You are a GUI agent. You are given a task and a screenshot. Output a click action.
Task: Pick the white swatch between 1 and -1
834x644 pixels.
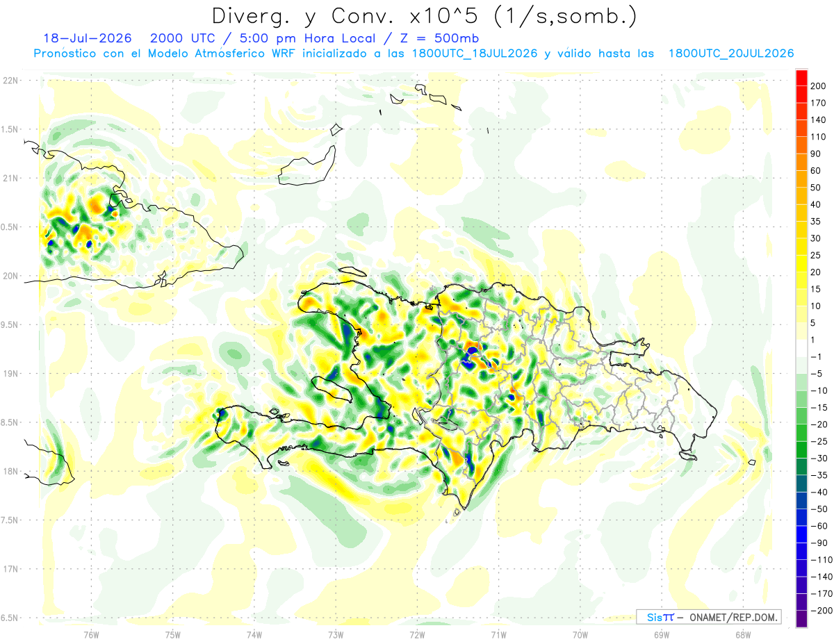801,348
